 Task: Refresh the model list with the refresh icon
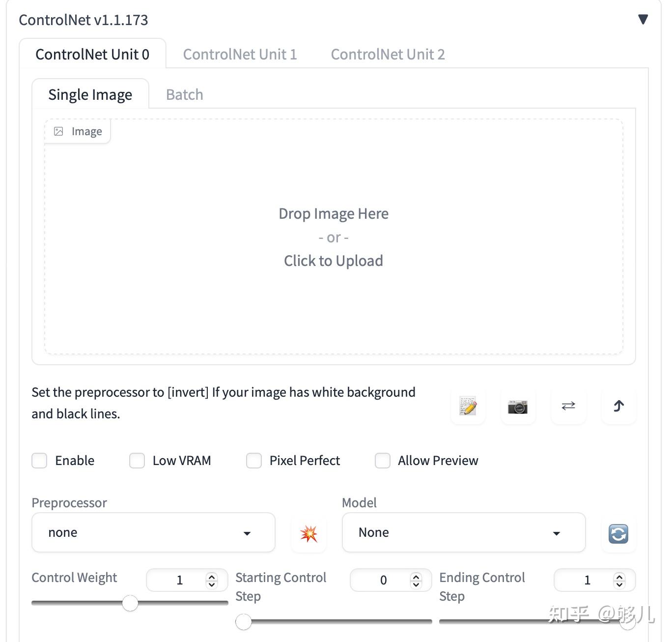pyautogui.click(x=618, y=534)
